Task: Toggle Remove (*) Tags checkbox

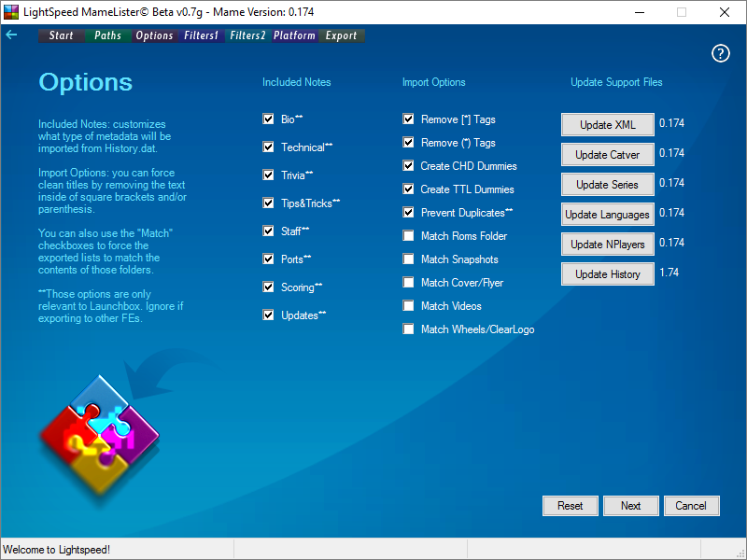Action: coord(408,143)
